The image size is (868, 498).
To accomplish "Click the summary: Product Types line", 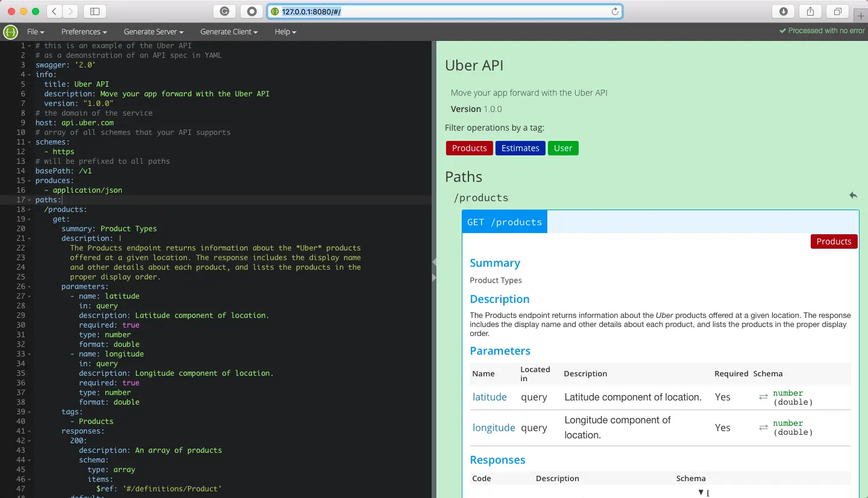I will click(x=109, y=229).
